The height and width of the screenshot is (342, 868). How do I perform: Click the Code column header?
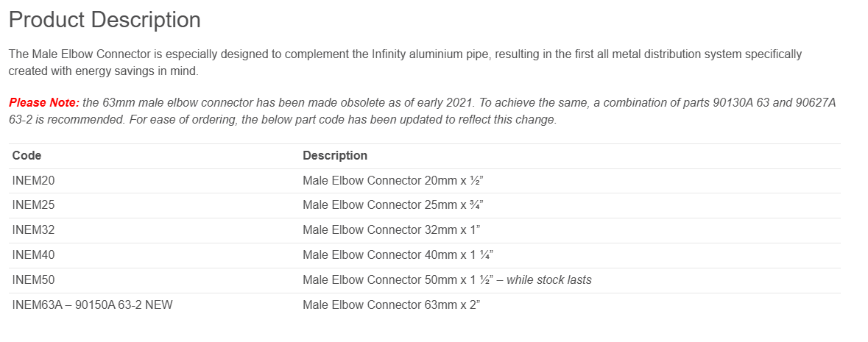(27, 155)
